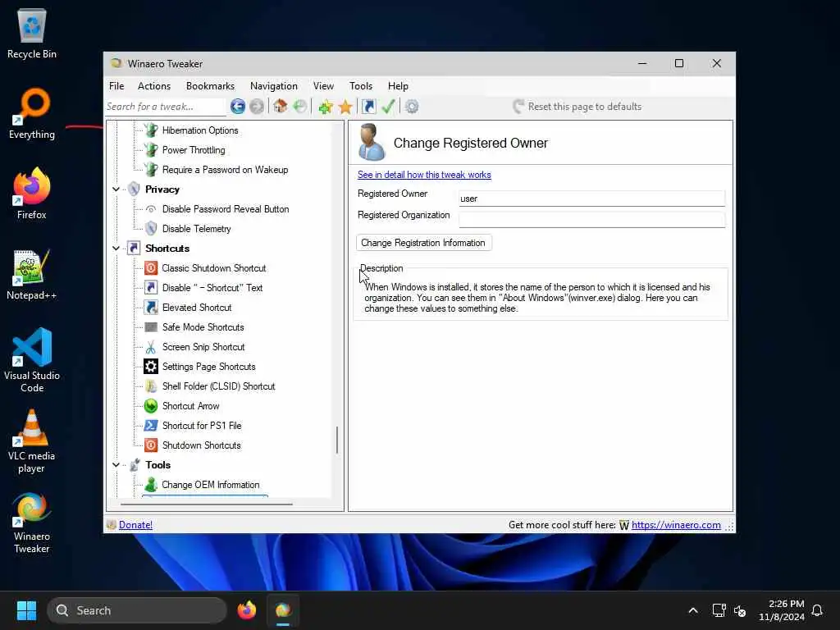Select the Visual Studio Code desktop icon

coord(32,360)
